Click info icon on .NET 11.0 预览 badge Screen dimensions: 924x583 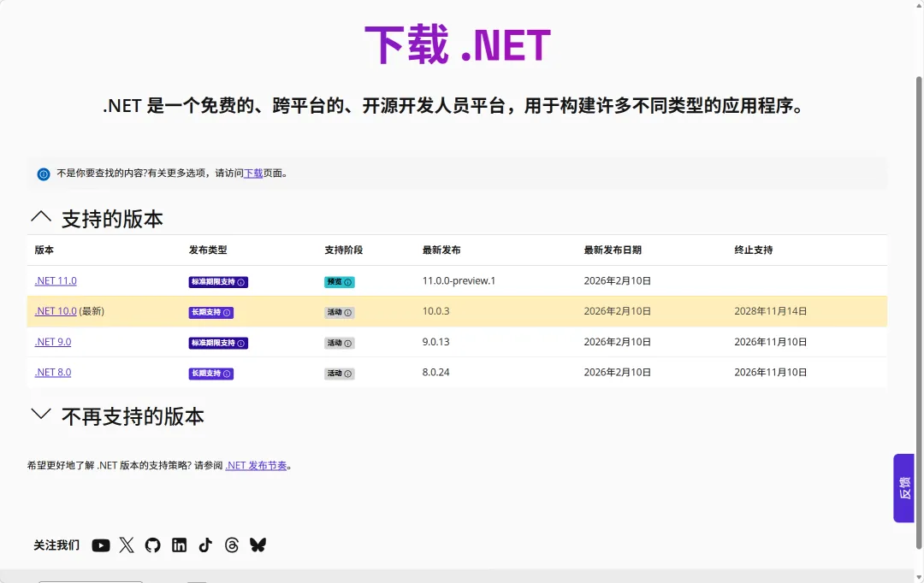(x=347, y=283)
